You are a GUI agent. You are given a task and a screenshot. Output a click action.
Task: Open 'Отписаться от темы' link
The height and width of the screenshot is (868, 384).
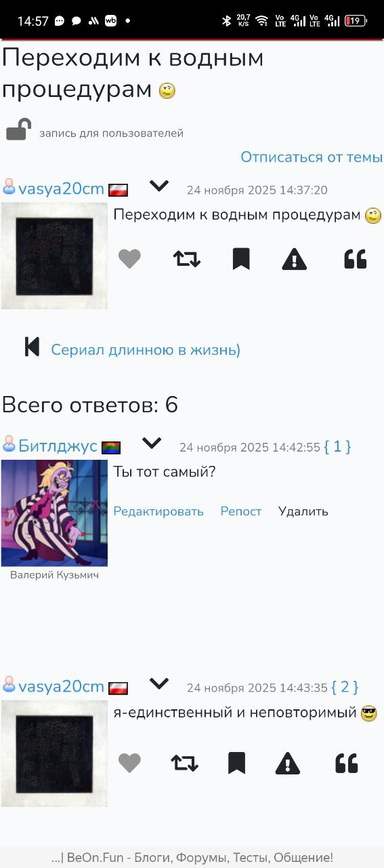click(x=312, y=157)
